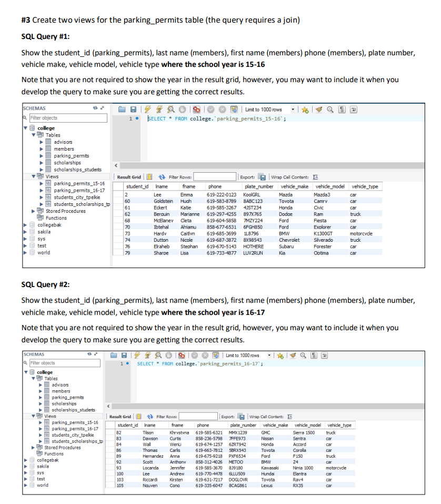The width and height of the screenshot is (441, 504).
Task: Click Stop execution hand icon in 15-16 window
Action: pyautogui.click(x=182, y=110)
